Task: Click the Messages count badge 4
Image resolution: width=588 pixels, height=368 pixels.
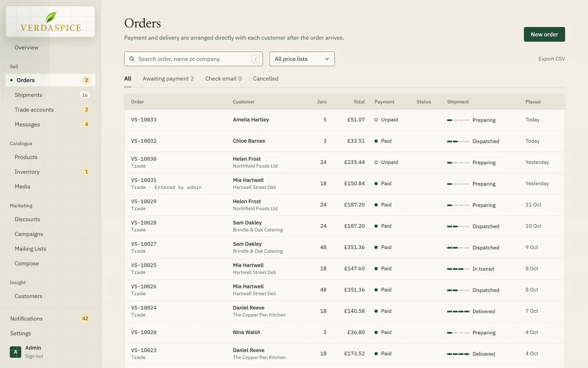Action: point(87,124)
